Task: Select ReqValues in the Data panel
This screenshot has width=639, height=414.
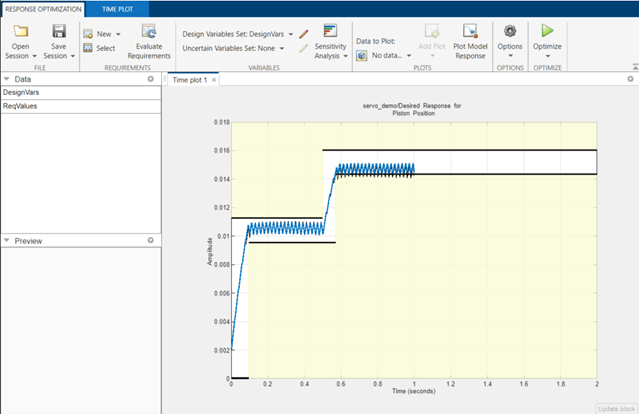Action: [x=21, y=106]
